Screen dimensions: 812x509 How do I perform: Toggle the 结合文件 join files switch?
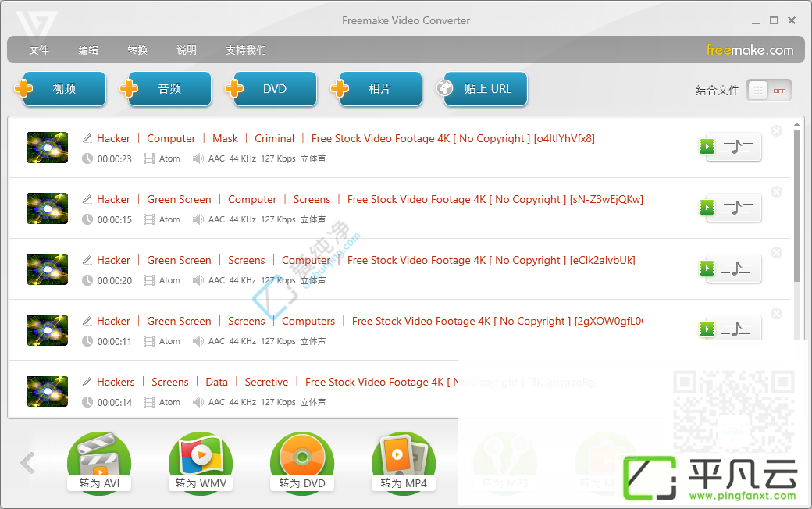point(769,91)
